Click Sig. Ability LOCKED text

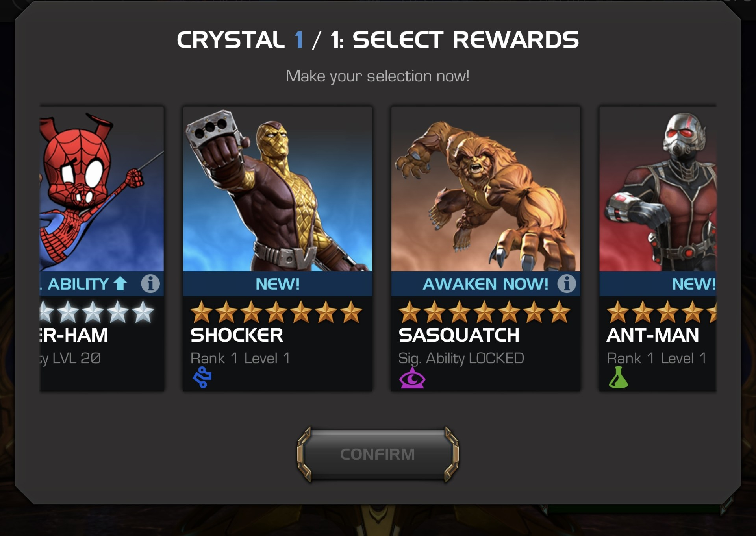[461, 359]
